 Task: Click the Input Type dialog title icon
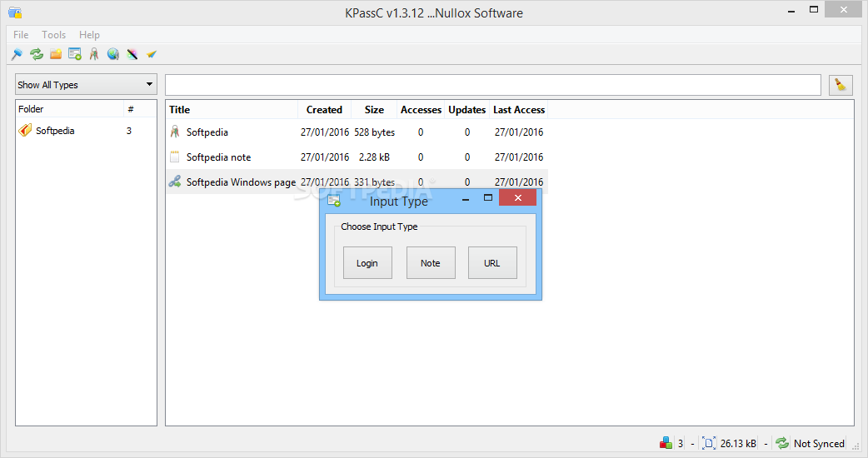click(x=334, y=200)
